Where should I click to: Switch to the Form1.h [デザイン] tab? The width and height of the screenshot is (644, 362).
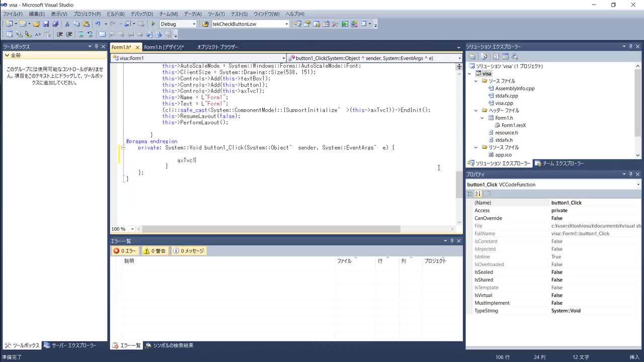coord(164,47)
